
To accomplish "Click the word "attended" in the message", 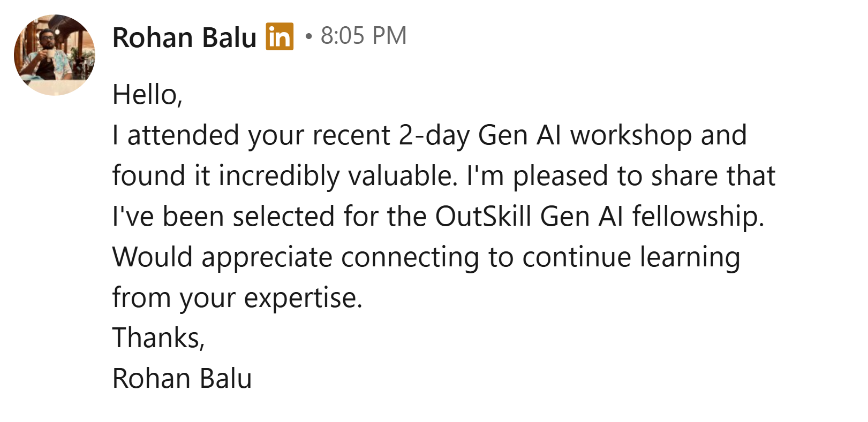I will click(183, 135).
